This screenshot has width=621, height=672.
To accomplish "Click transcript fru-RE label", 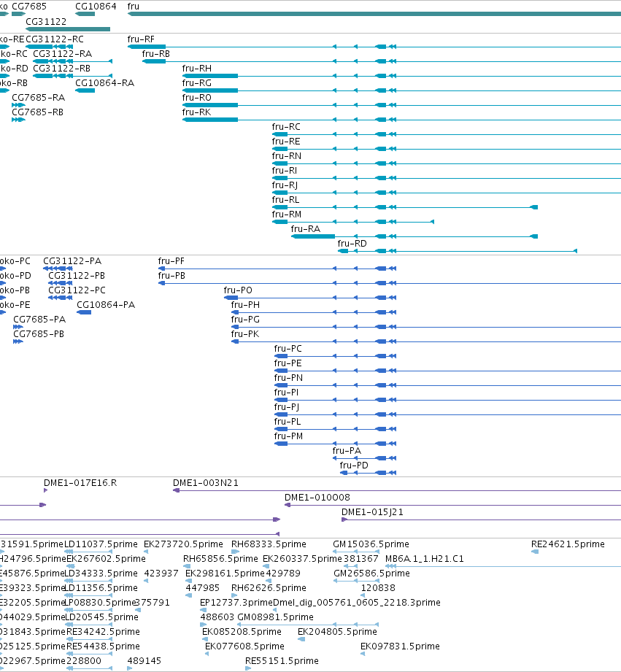I will coord(286,141).
